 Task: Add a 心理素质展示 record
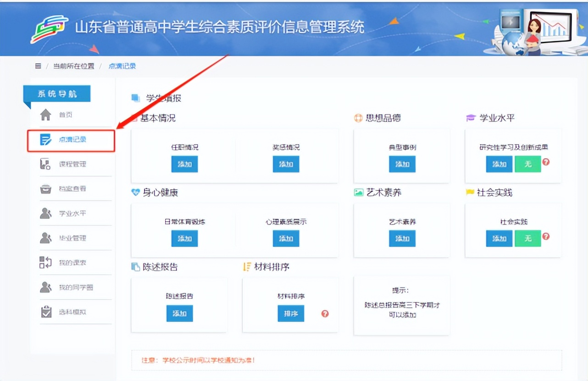pyautogui.click(x=286, y=239)
